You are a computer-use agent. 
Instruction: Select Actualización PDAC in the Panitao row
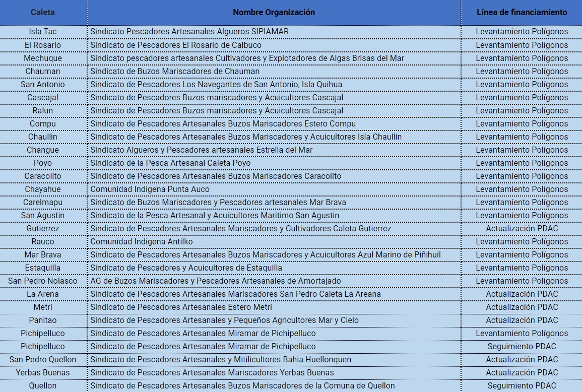[522, 320]
